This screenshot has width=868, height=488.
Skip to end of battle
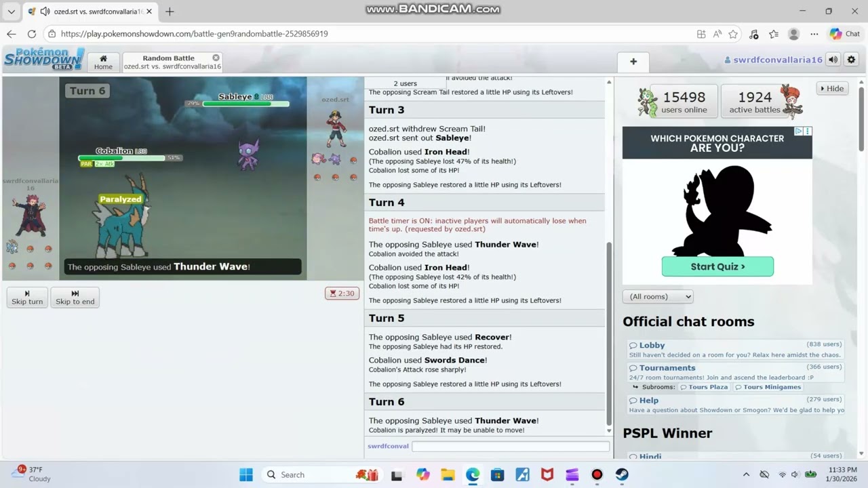75,298
